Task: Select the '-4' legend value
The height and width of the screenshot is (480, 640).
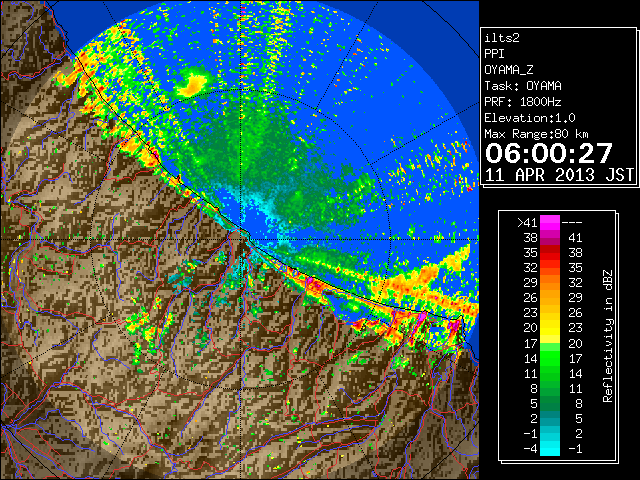Action: 530,449
